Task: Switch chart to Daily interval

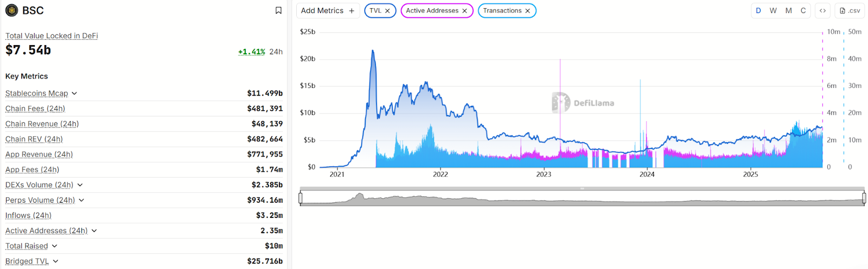Action: click(758, 10)
